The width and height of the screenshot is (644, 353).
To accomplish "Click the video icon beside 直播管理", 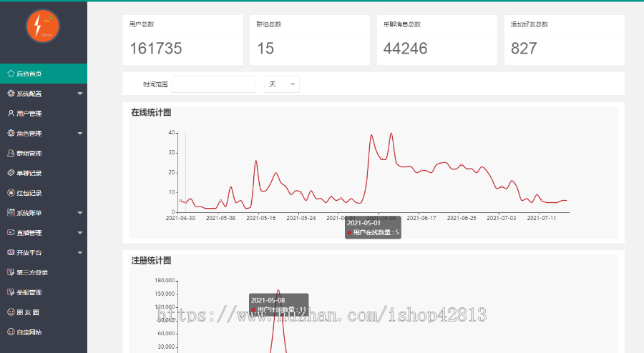I will coord(11,232).
